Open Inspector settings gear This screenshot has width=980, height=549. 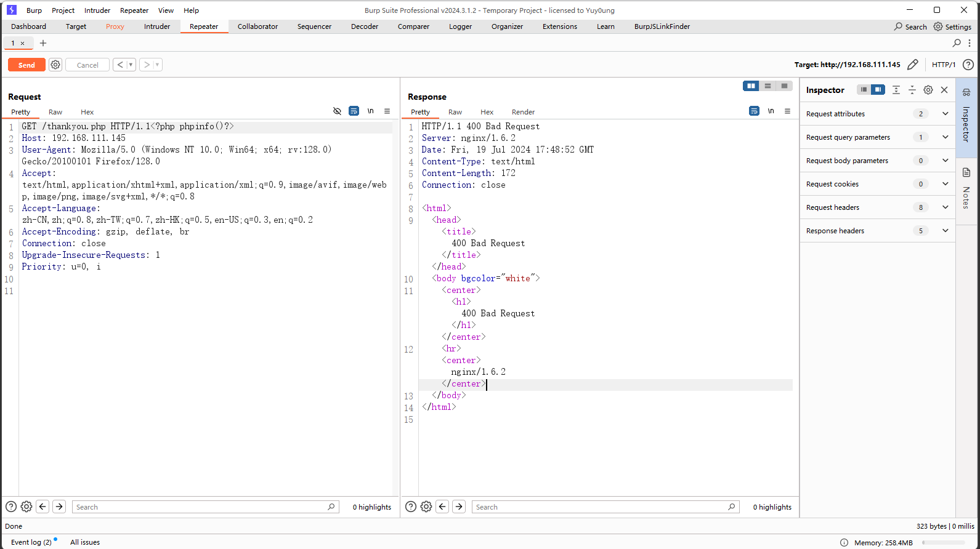point(928,90)
